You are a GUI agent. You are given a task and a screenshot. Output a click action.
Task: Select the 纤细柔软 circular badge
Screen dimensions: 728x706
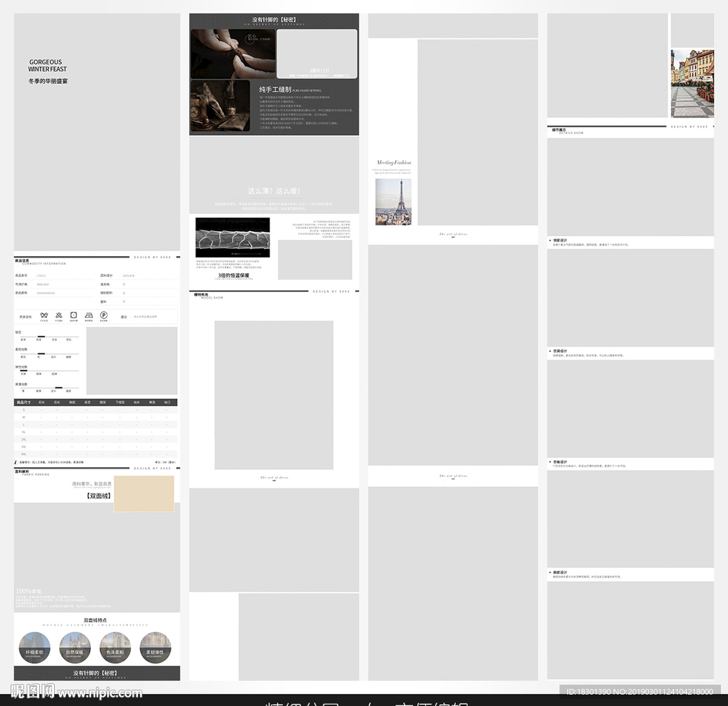(x=35, y=648)
